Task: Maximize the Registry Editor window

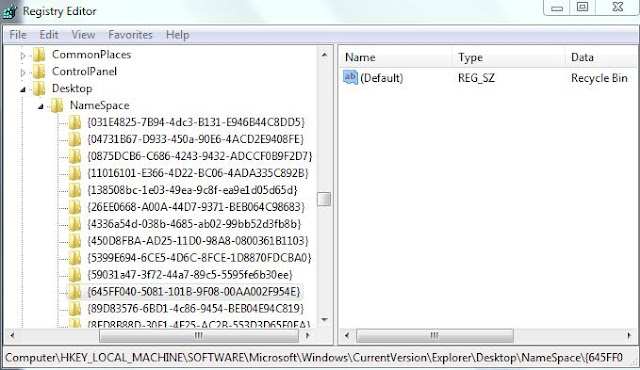Action: click(x=582, y=7)
